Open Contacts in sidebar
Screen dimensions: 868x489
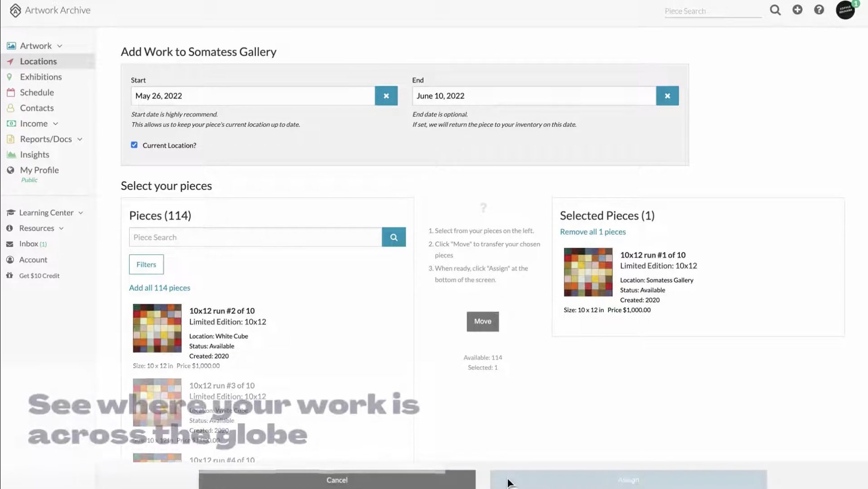click(x=37, y=108)
